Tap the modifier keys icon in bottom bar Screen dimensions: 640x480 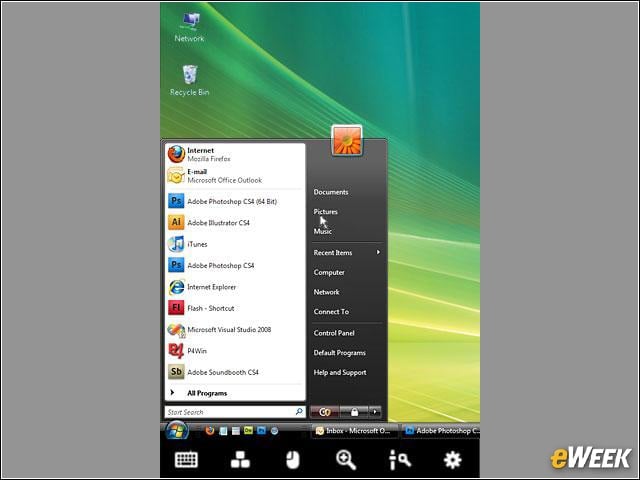pos(240,460)
